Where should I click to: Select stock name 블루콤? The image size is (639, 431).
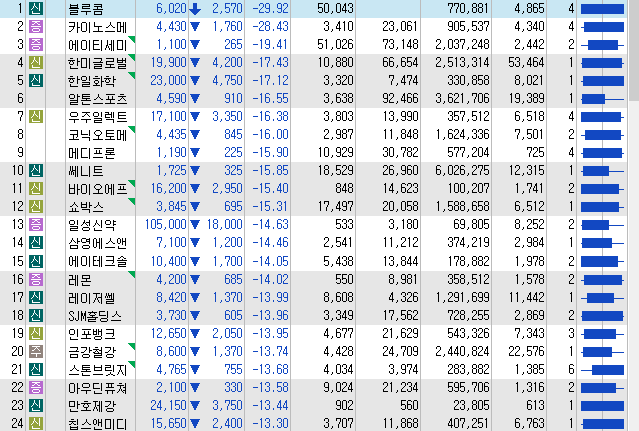pos(86,9)
